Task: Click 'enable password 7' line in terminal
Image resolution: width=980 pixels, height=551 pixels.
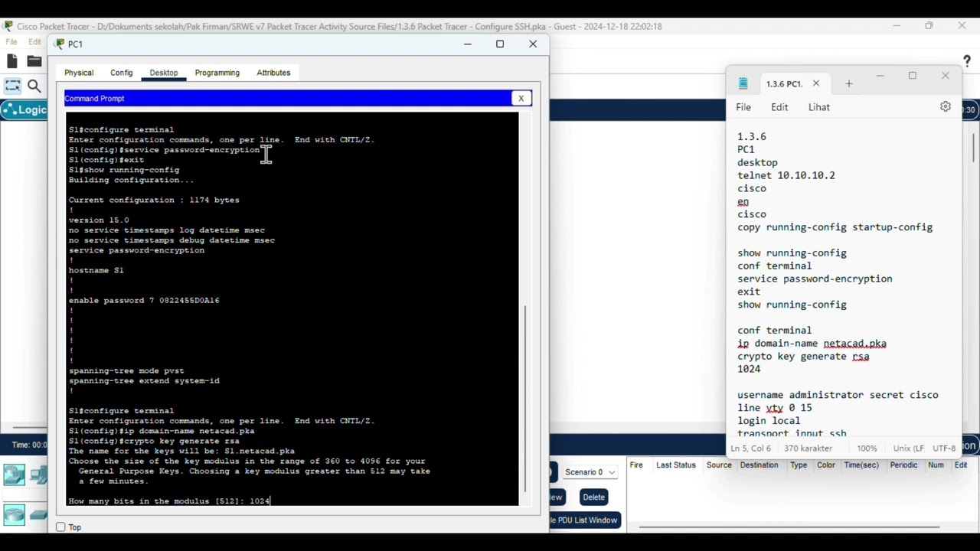Action: (144, 301)
